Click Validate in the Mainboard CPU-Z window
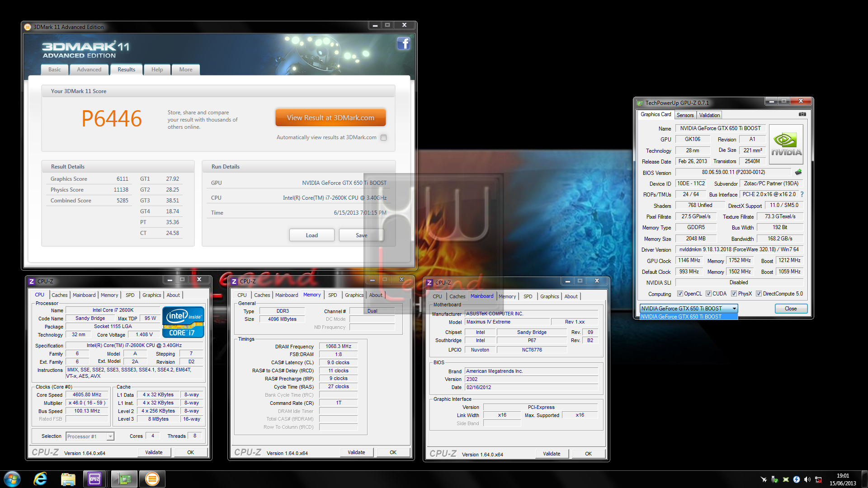This screenshot has height=488, width=868. (552, 454)
